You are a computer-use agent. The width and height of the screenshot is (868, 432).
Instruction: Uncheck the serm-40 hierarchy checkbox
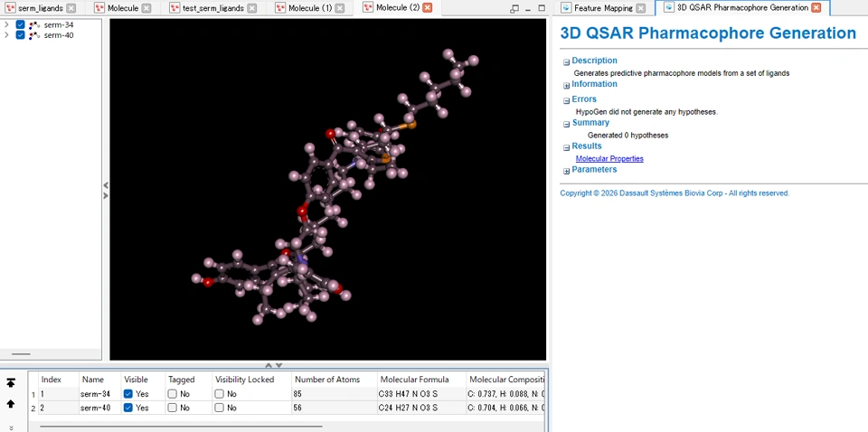point(21,35)
